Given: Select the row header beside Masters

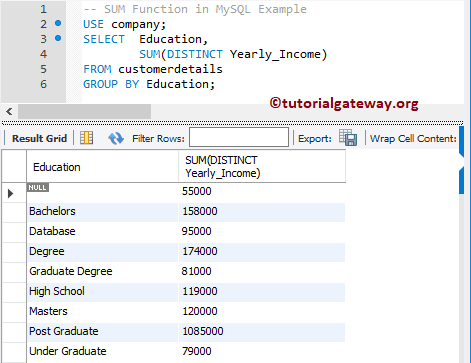Looking at the screenshot, I should [14, 312].
